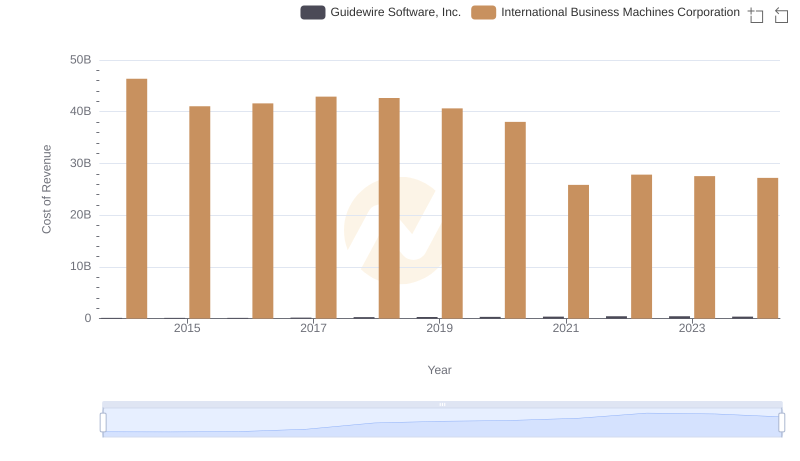Click the Cost of Revenue axis title

coord(46,189)
